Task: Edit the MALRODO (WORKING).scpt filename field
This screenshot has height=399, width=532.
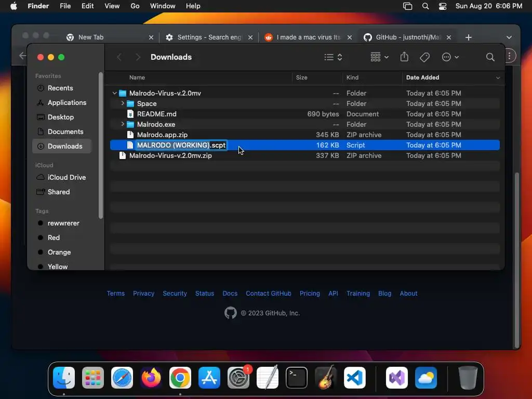Action: (181, 145)
